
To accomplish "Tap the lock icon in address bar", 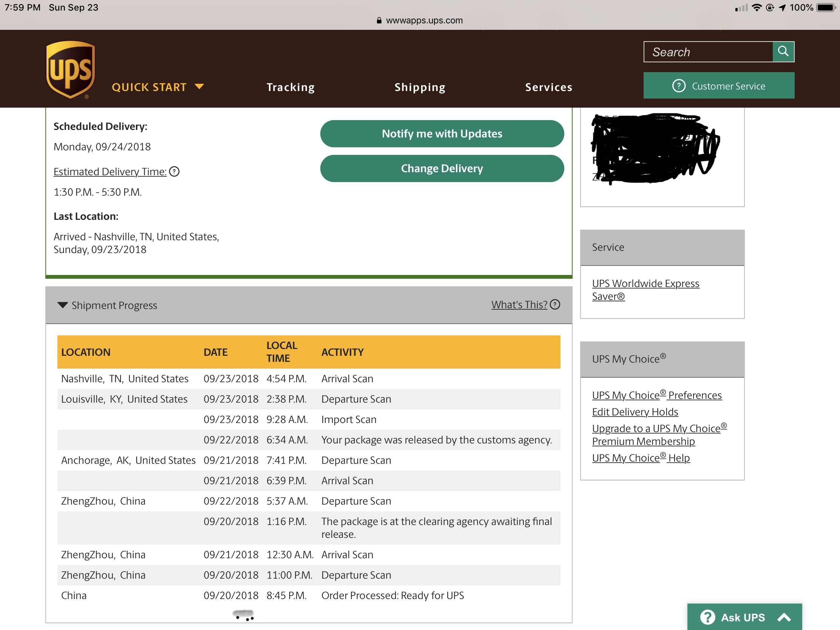I will 378,20.
